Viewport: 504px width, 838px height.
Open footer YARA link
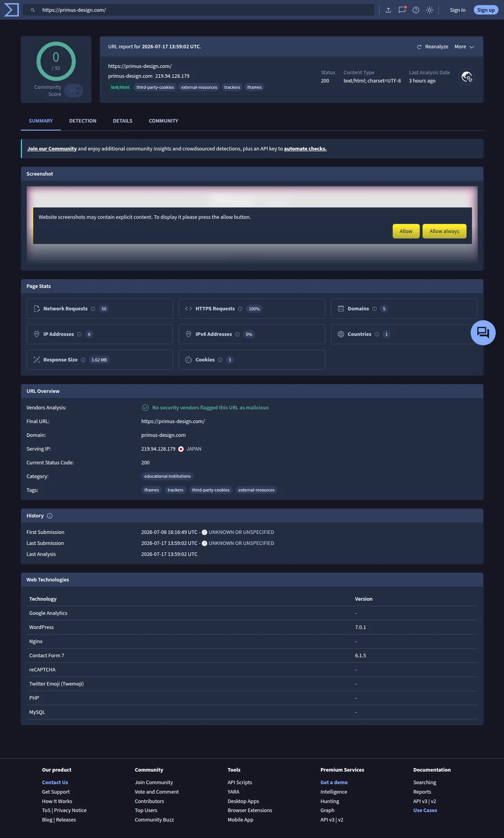[234, 792]
